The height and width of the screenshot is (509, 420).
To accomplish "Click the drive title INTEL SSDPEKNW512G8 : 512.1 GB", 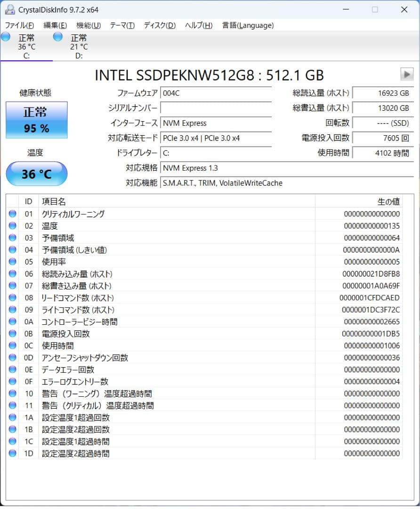I will click(x=209, y=75).
